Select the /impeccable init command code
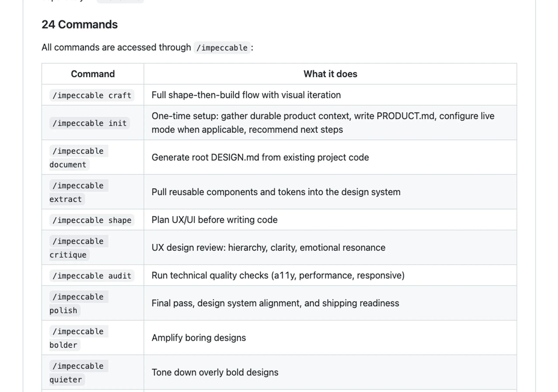This screenshot has width=558, height=392. click(x=89, y=123)
